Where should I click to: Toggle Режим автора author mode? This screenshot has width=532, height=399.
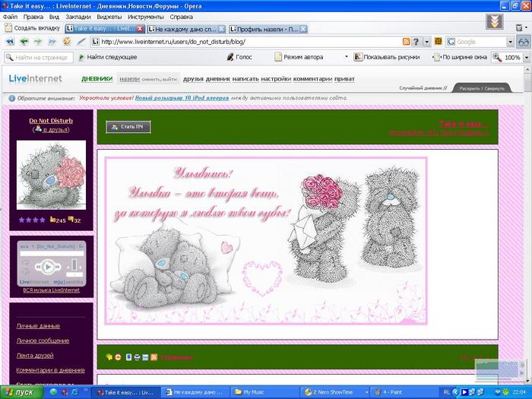299,57
